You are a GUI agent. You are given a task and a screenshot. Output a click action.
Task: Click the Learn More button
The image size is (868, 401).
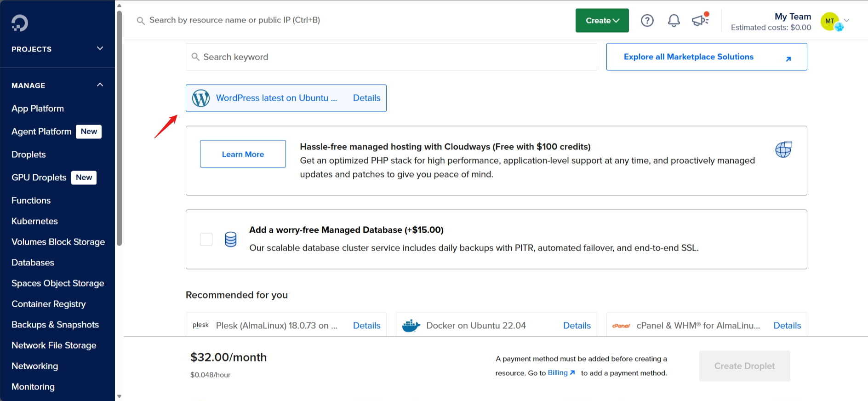point(243,154)
